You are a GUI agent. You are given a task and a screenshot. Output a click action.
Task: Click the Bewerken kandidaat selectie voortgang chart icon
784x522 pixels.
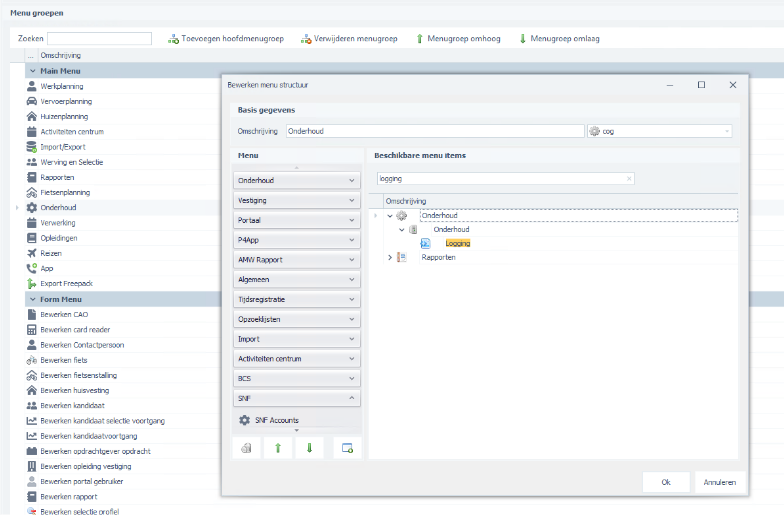32,420
